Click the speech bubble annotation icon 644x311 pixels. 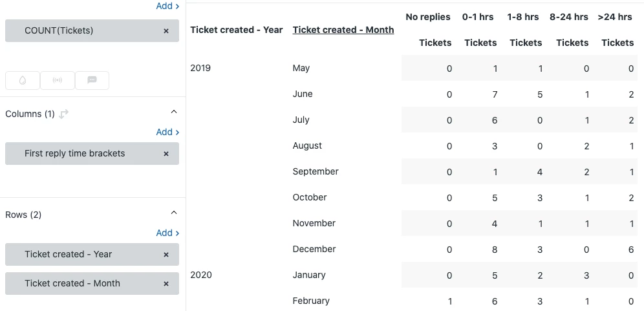[x=92, y=80]
